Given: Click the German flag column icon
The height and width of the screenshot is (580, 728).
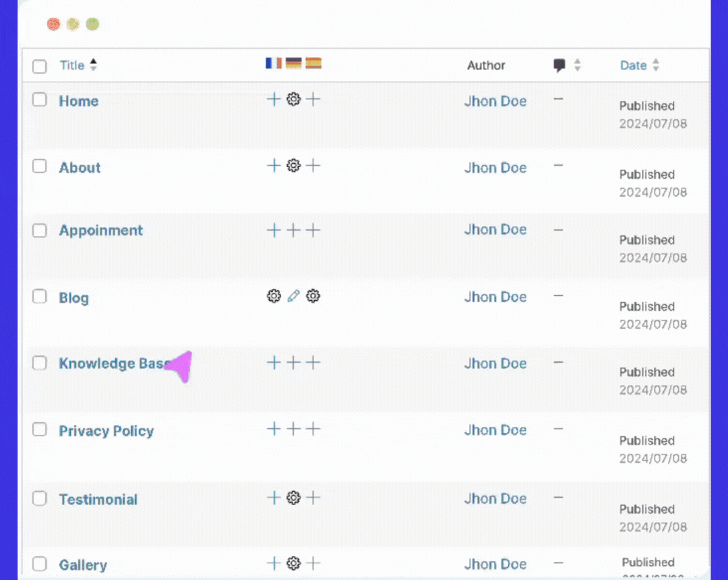Looking at the screenshot, I should click(293, 63).
